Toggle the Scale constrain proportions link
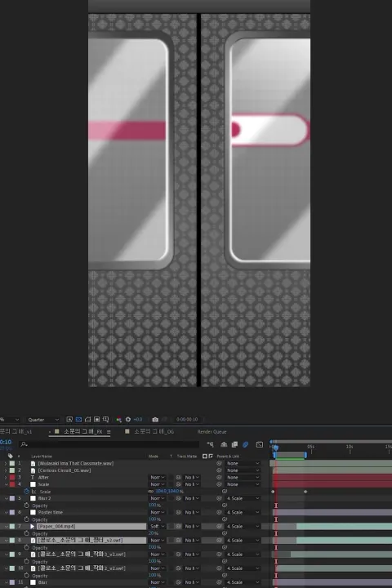This screenshot has height=588, width=392. 151,492
